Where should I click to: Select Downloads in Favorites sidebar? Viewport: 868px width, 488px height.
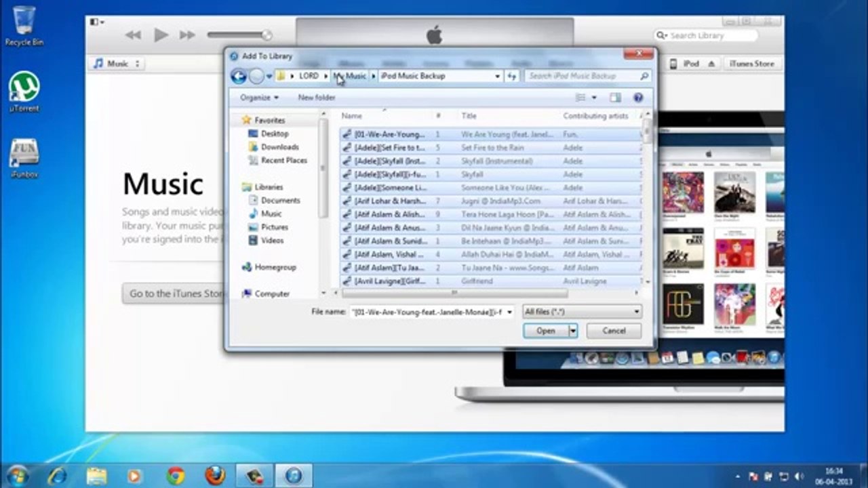(279, 147)
